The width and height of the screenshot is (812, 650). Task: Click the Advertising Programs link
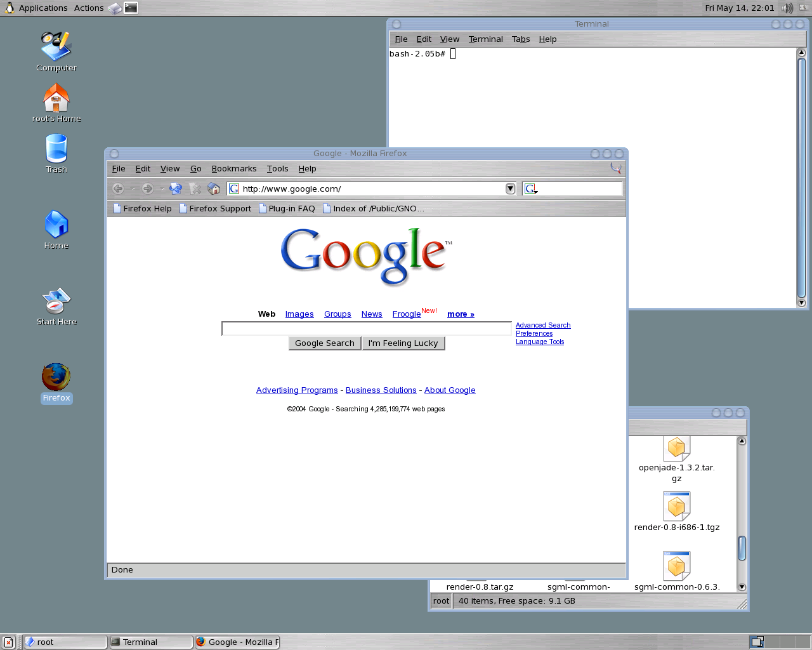(x=297, y=390)
